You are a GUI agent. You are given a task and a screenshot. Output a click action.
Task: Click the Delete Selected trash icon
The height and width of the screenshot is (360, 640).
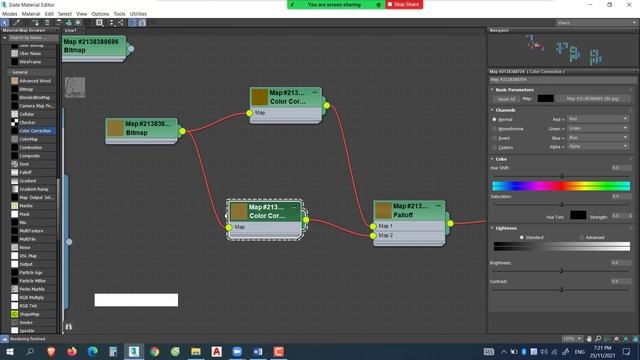47,22
